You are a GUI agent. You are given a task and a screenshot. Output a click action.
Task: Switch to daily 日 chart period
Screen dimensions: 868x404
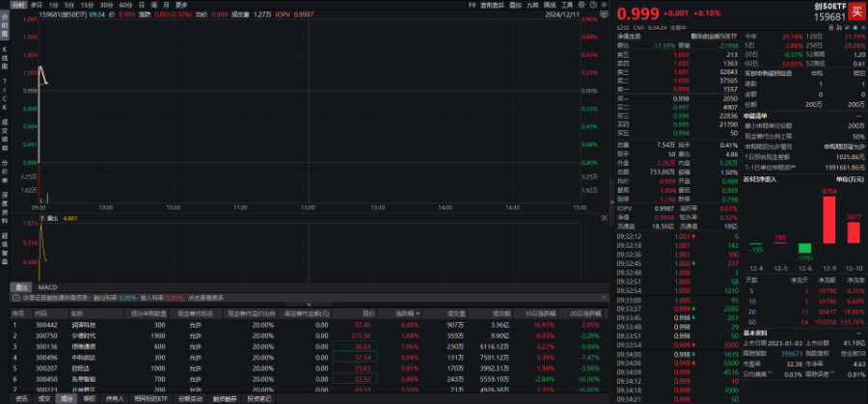pyautogui.click(x=141, y=5)
